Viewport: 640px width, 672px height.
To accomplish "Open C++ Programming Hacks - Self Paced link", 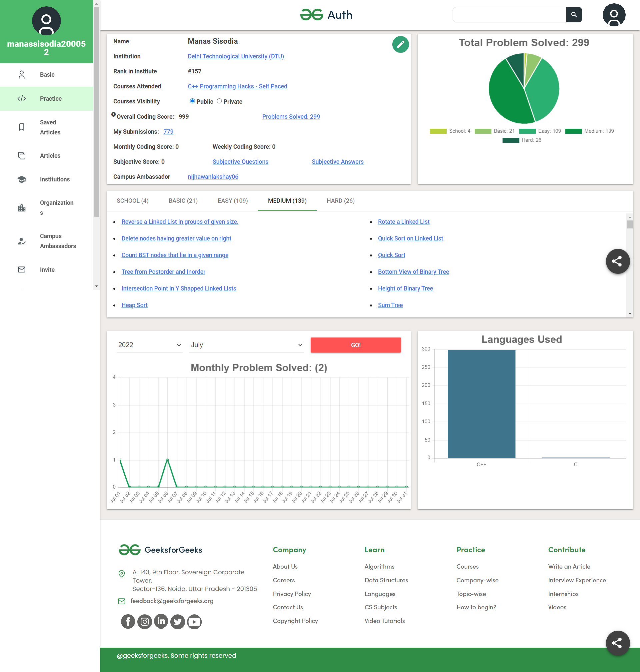I will [x=237, y=86].
